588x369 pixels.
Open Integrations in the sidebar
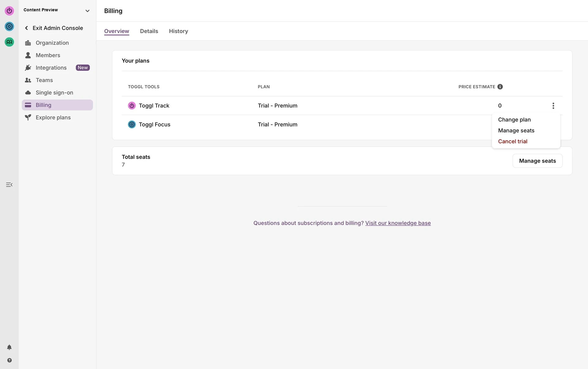click(x=57, y=68)
